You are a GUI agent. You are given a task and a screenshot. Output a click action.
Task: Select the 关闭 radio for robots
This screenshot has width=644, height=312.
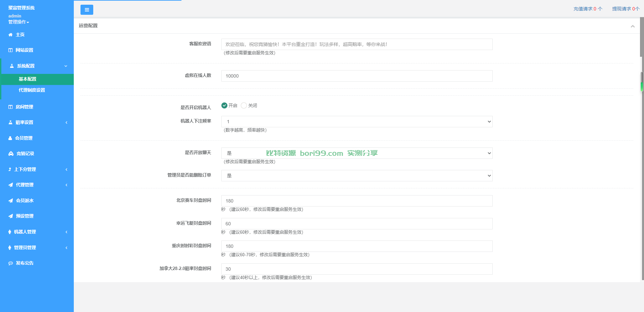tap(244, 105)
